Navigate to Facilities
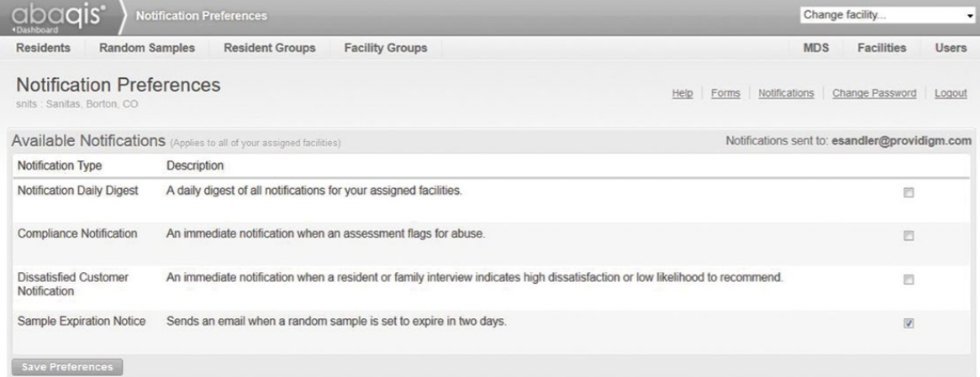The width and height of the screenshot is (980, 377). pyautogui.click(x=882, y=49)
